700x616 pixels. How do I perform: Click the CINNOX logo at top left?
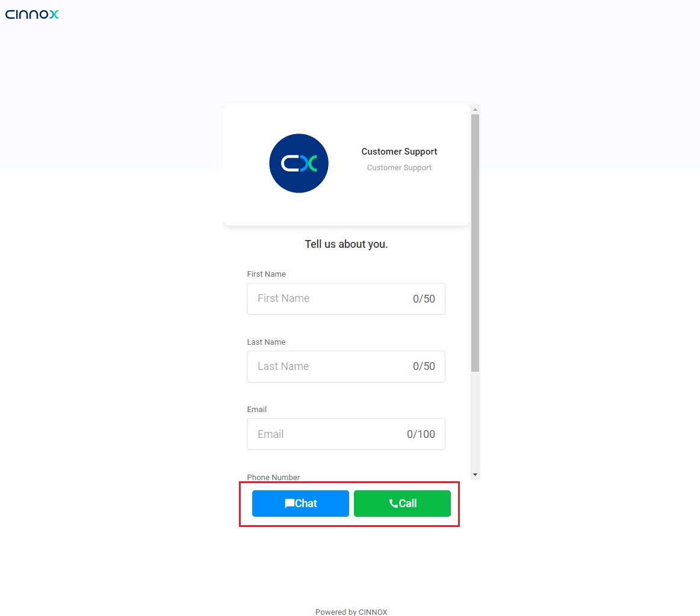click(32, 14)
